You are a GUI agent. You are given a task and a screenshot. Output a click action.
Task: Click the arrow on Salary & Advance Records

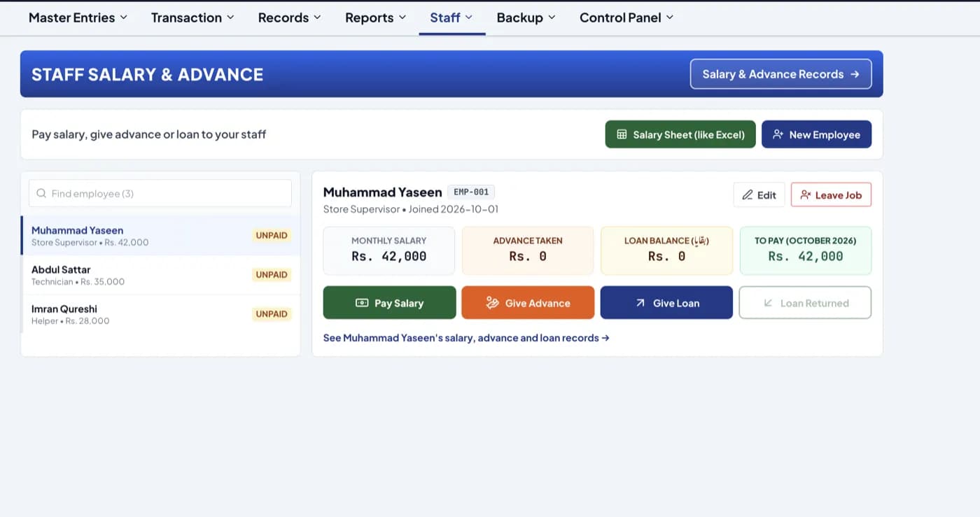tap(855, 74)
